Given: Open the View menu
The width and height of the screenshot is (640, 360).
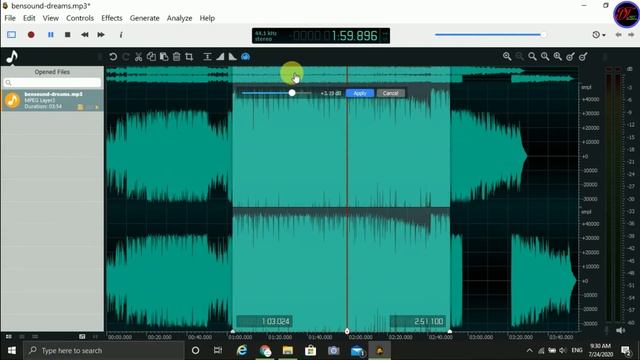Looking at the screenshot, I should click(51, 18).
